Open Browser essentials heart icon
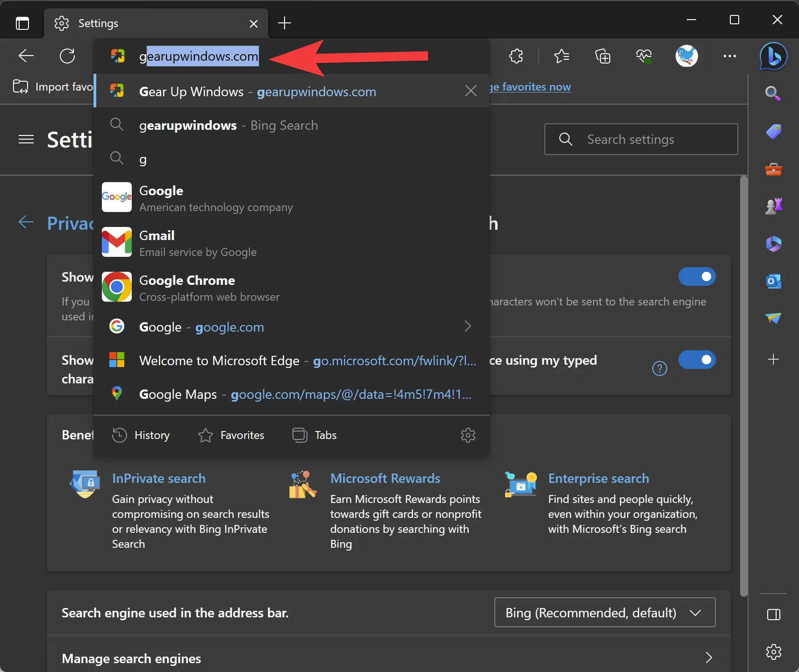 click(643, 56)
